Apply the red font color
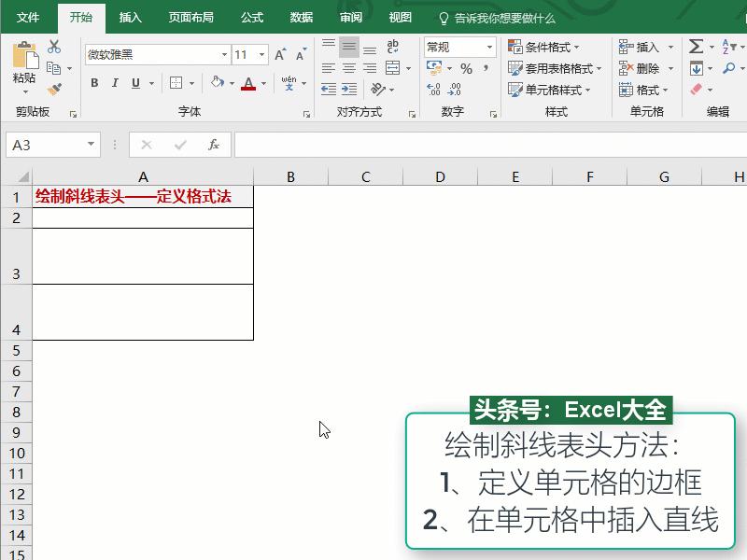The height and width of the screenshot is (560, 747). pos(248,83)
